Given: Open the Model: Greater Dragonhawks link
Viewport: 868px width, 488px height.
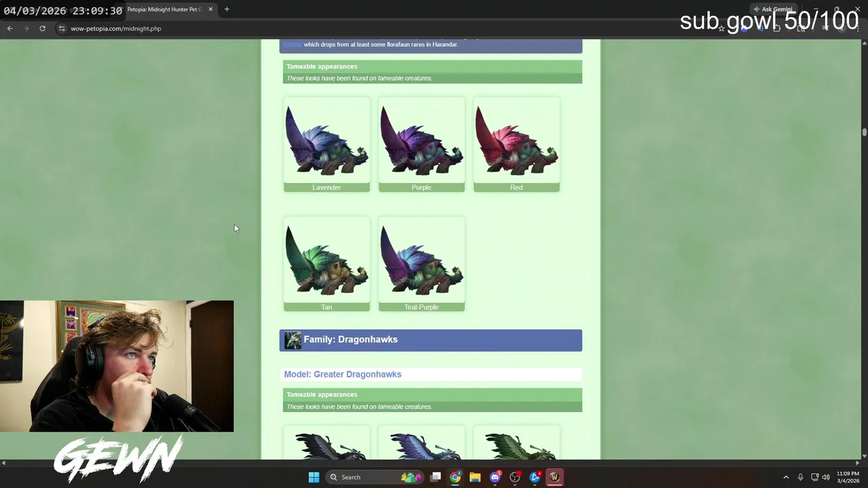Looking at the screenshot, I should [342, 374].
